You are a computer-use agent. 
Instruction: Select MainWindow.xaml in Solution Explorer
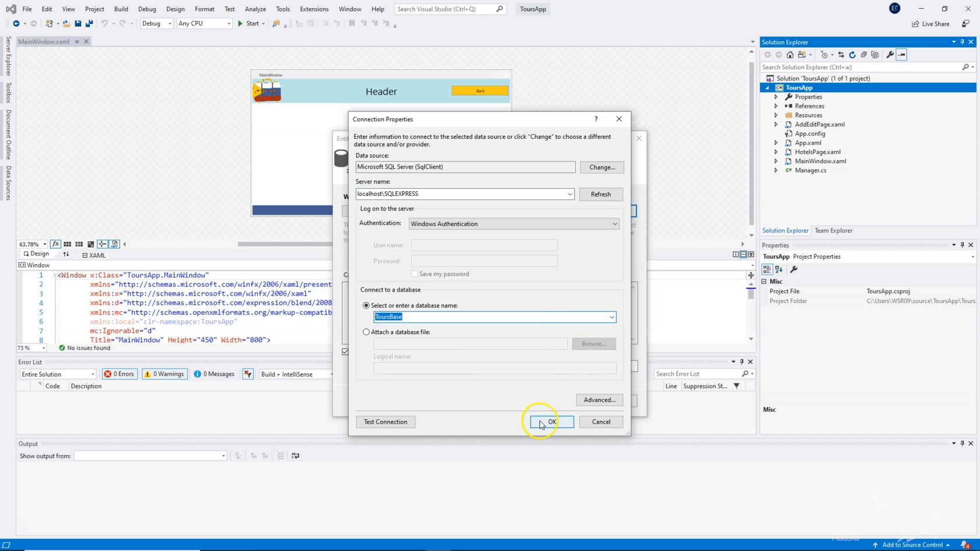coord(820,162)
